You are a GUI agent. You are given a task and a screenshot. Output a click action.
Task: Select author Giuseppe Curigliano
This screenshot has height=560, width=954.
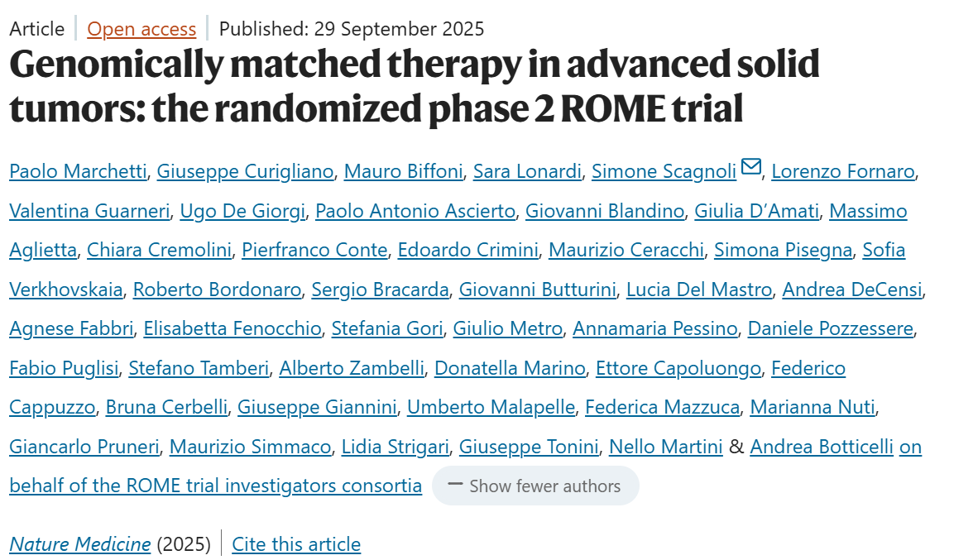click(245, 171)
